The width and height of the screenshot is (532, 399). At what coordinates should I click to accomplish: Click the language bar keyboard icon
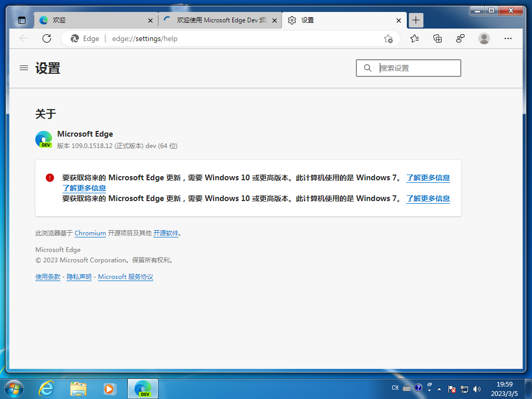tap(407, 388)
